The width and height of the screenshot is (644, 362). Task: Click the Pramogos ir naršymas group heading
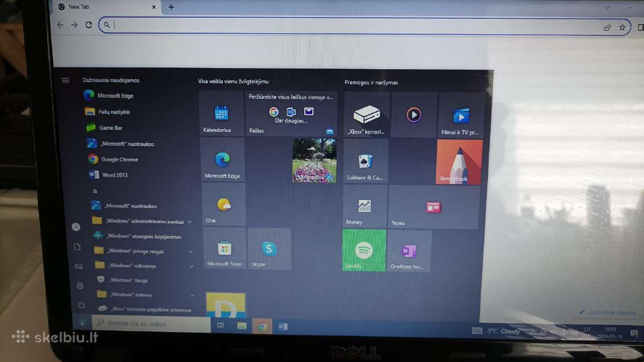(x=371, y=83)
